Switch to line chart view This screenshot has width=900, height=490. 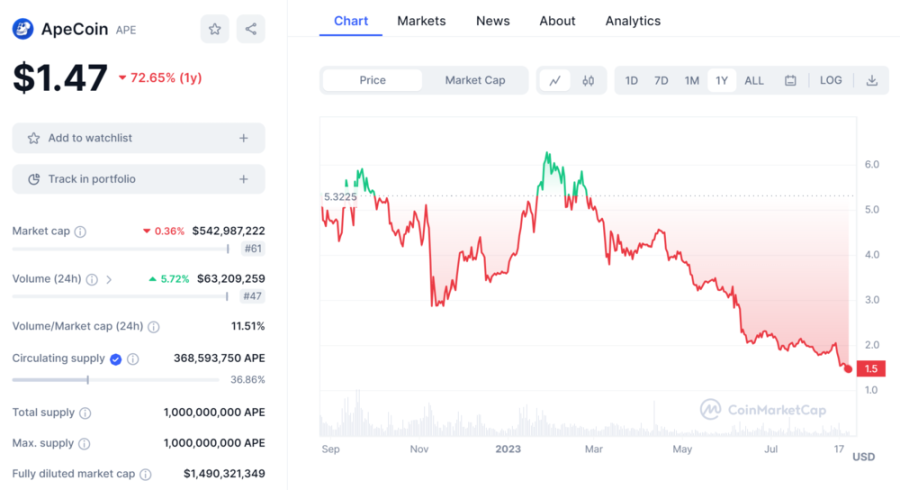pyautogui.click(x=555, y=80)
